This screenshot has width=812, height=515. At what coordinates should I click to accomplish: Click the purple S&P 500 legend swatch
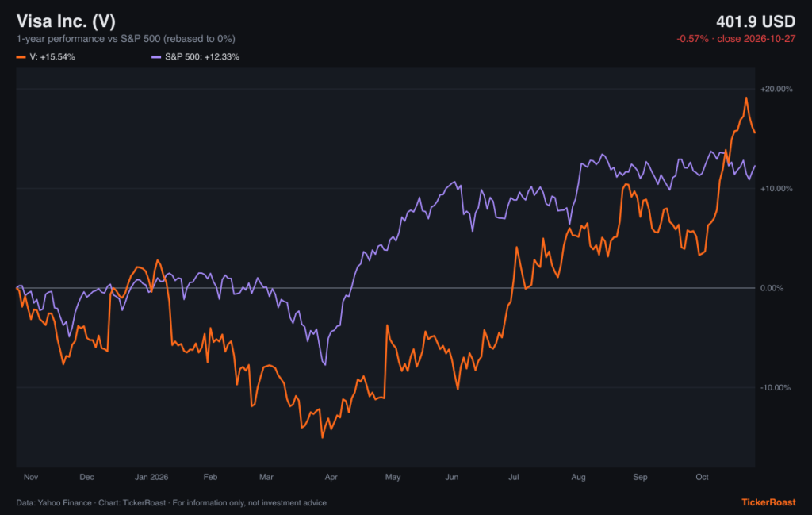point(156,57)
